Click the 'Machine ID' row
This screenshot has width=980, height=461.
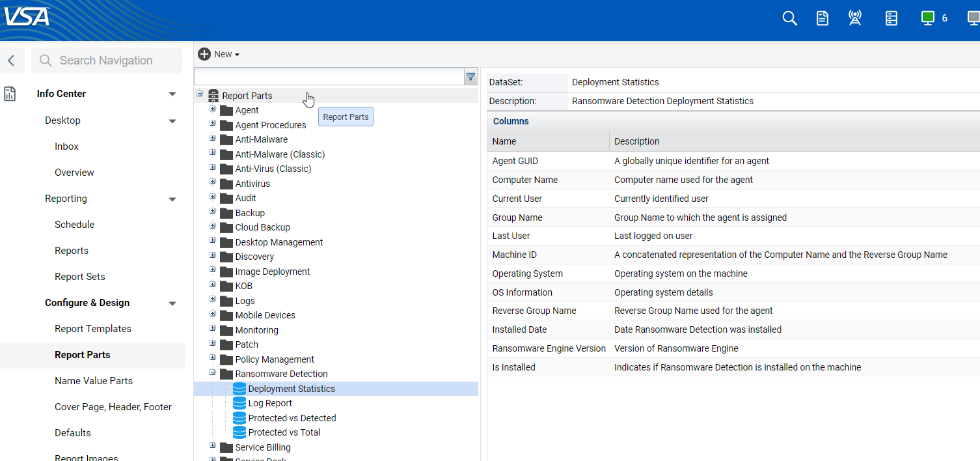(733, 255)
